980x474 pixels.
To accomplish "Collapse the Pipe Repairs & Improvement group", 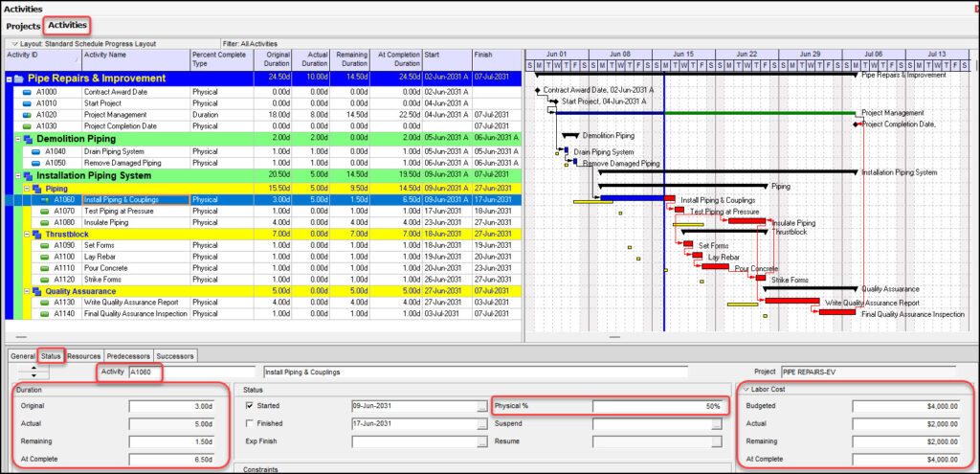I will point(9,79).
